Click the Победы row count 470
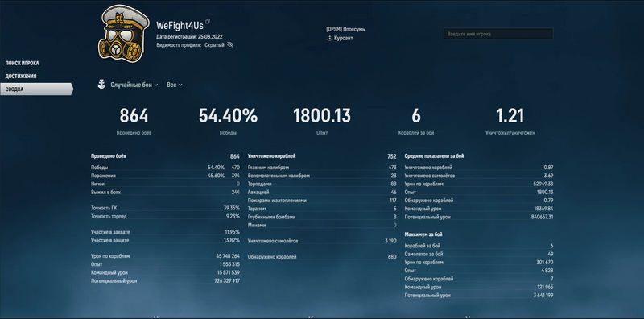Viewport: 644px width, 319px height. 235,168
